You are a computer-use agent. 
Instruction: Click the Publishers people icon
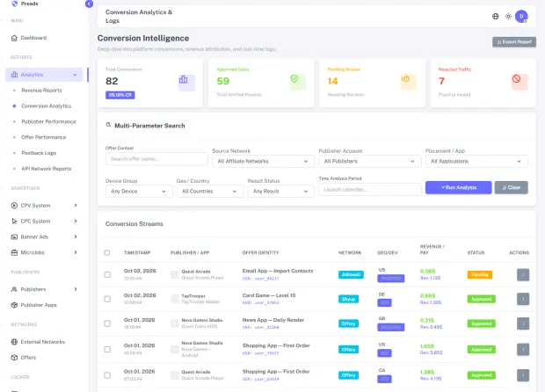14,289
